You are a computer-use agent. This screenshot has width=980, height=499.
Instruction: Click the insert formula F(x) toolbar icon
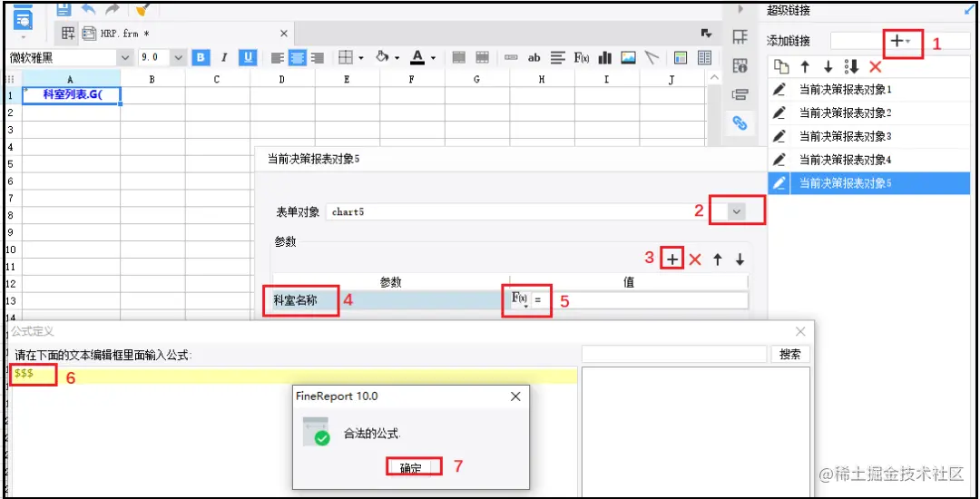(x=582, y=57)
